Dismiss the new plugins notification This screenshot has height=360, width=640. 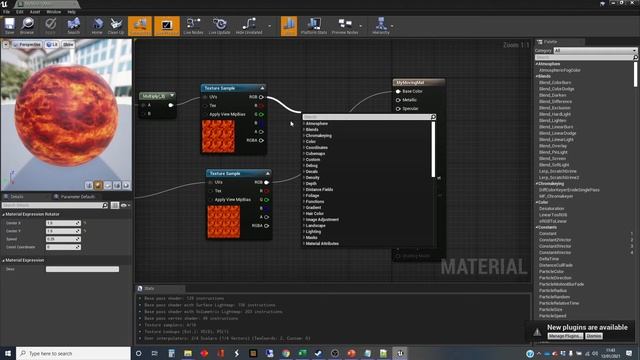[594, 336]
